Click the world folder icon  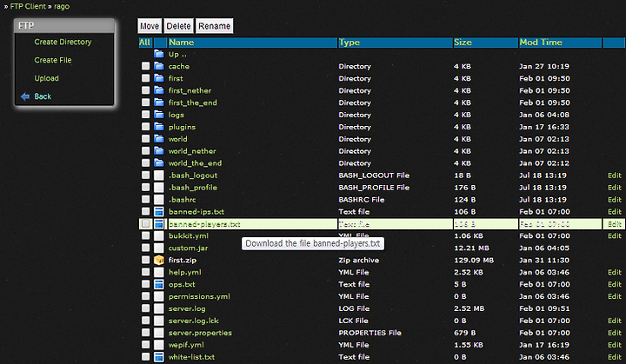click(159, 138)
